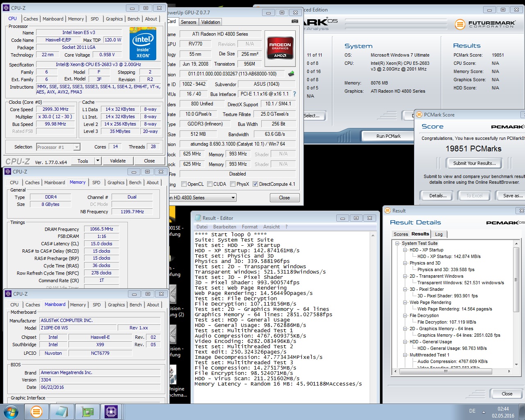This screenshot has width=525, height=420.
Task: Open the Sensors tab in GPU-Z
Action: click(x=188, y=22)
